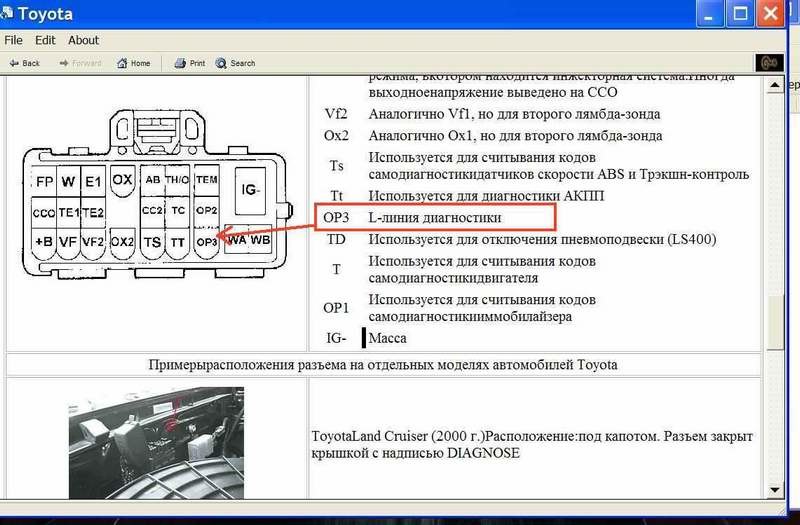The width and height of the screenshot is (800, 525).
Task: Click the 'Масса' description text
Action: point(388,338)
